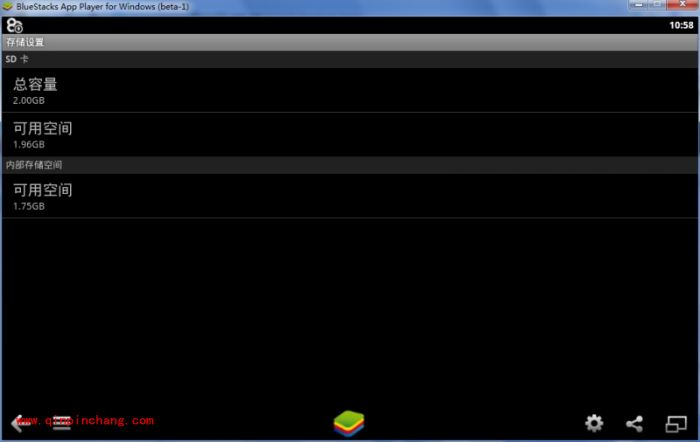Select the 总容量 2.00GB row
Screen dimensions: 700x442
[x=350, y=90]
